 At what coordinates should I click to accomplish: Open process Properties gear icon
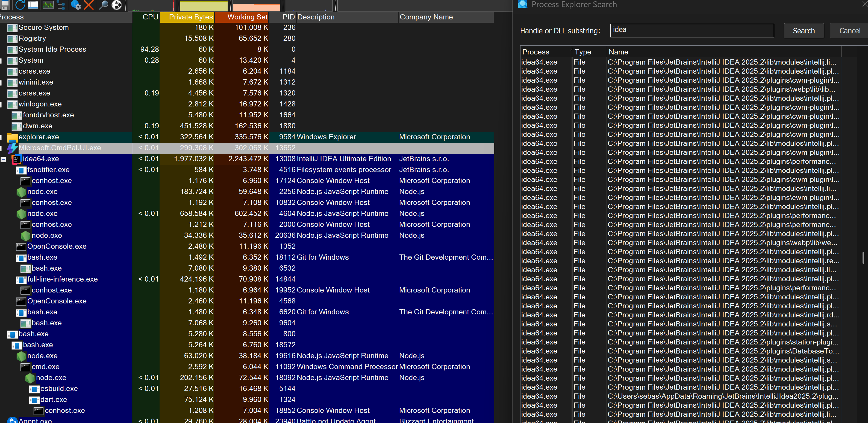[x=76, y=5]
